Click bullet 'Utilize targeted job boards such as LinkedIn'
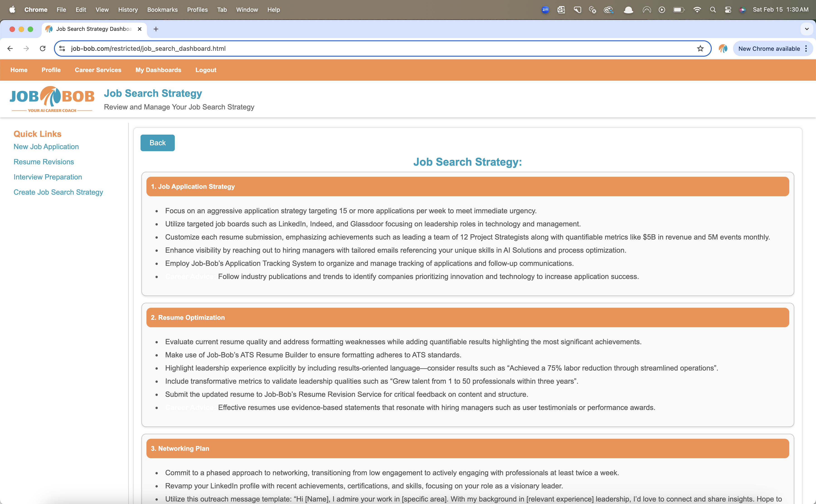The width and height of the screenshot is (816, 504). [x=373, y=224]
